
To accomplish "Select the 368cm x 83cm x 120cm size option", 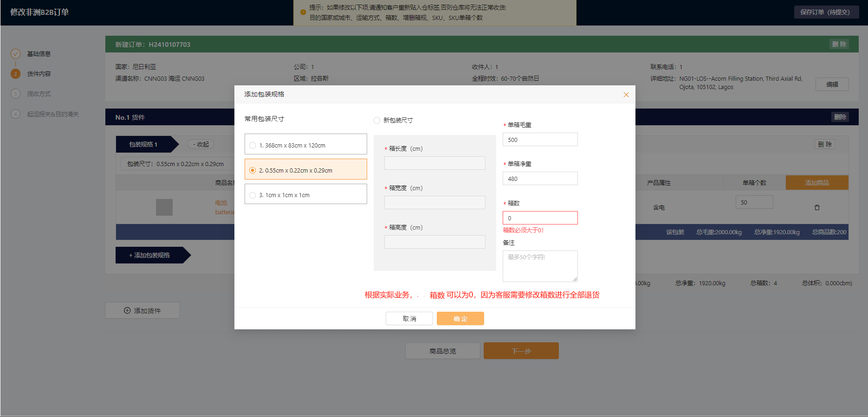I will (x=253, y=145).
